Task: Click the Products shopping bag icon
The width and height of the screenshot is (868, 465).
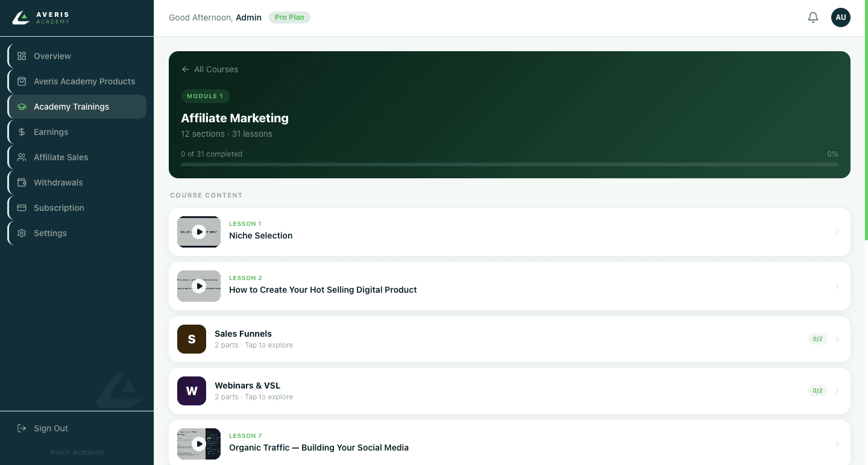Action: [x=22, y=81]
